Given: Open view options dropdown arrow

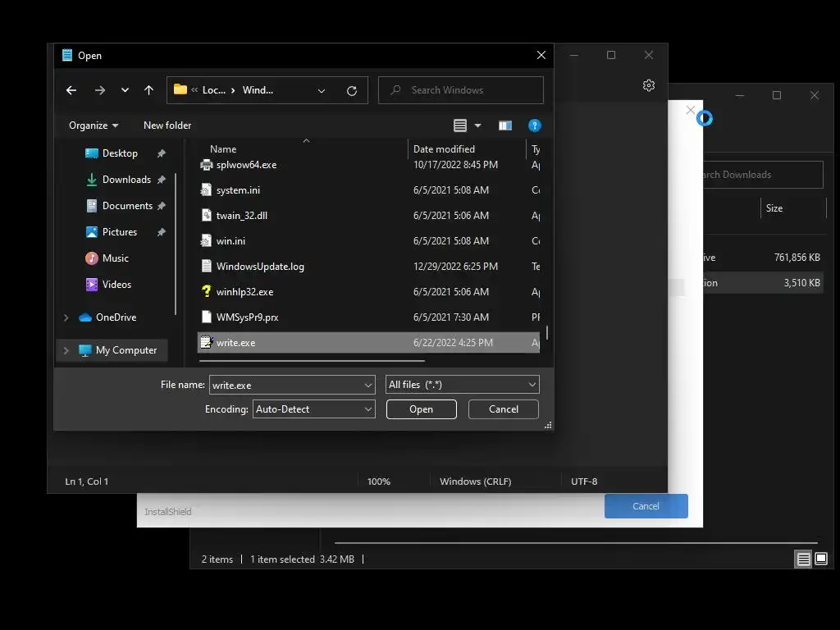Looking at the screenshot, I should 478,126.
